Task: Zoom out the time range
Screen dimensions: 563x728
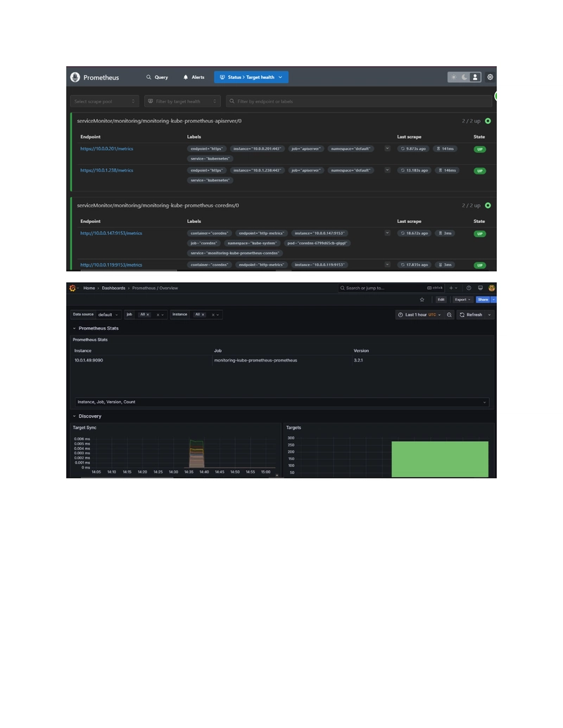Action: coord(449,314)
